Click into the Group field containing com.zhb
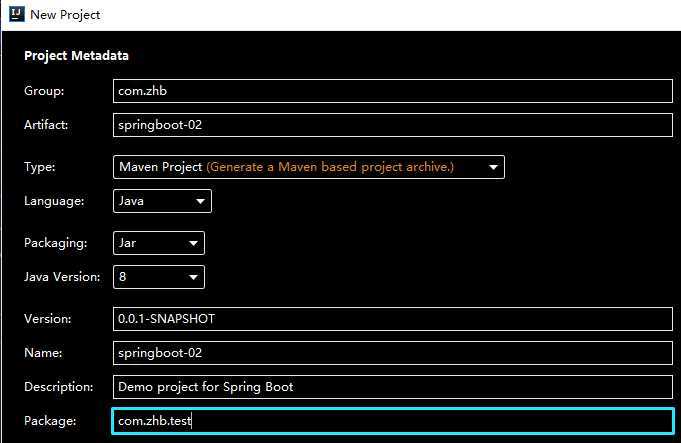 (x=393, y=91)
